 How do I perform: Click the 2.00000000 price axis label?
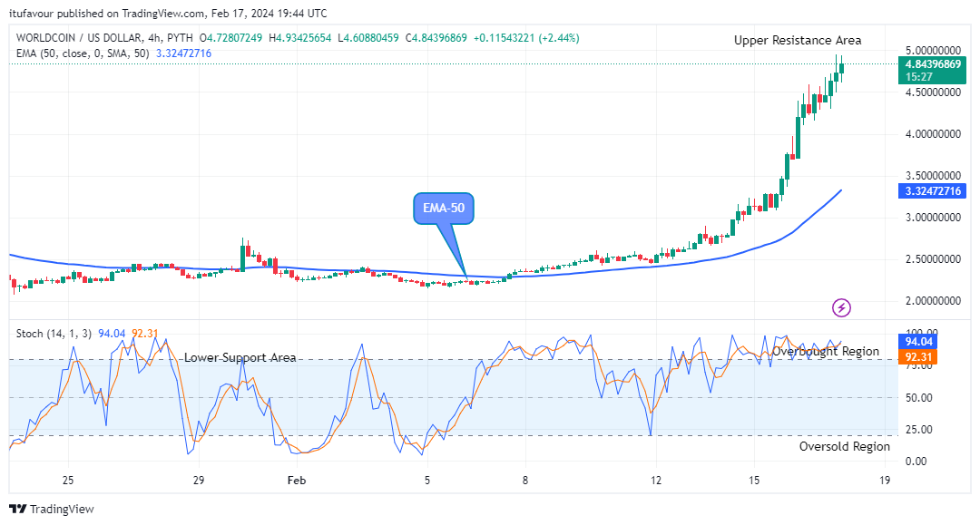pyautogui.click(x=933, y=301)
